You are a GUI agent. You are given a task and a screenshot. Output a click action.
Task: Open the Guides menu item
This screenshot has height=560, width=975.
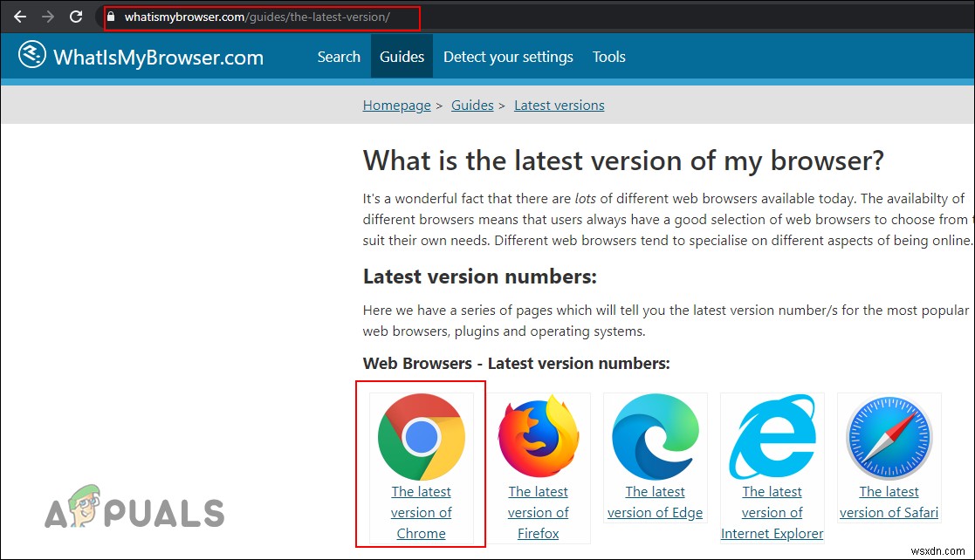[402, 56]
